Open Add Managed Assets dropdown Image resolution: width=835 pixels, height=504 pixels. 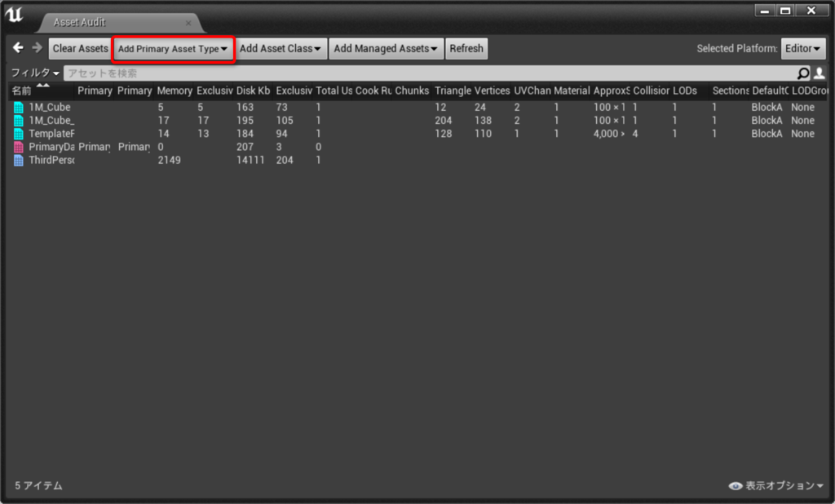click(x=386, y=48)
